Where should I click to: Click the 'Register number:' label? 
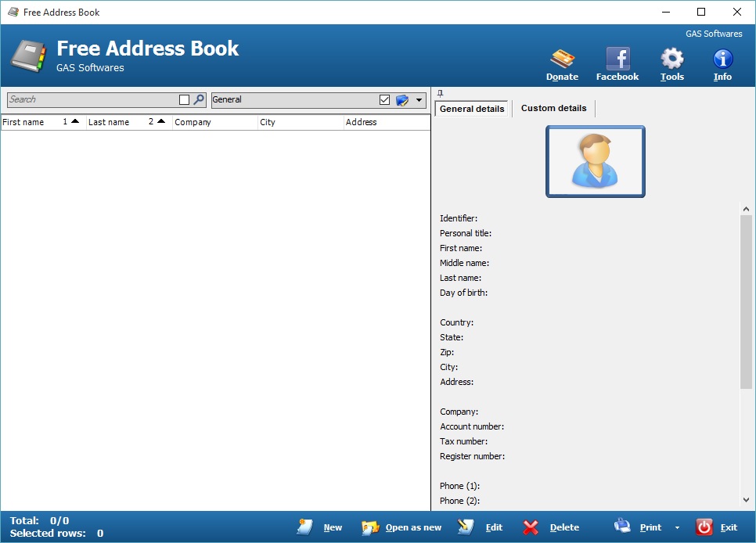[472, 456]
